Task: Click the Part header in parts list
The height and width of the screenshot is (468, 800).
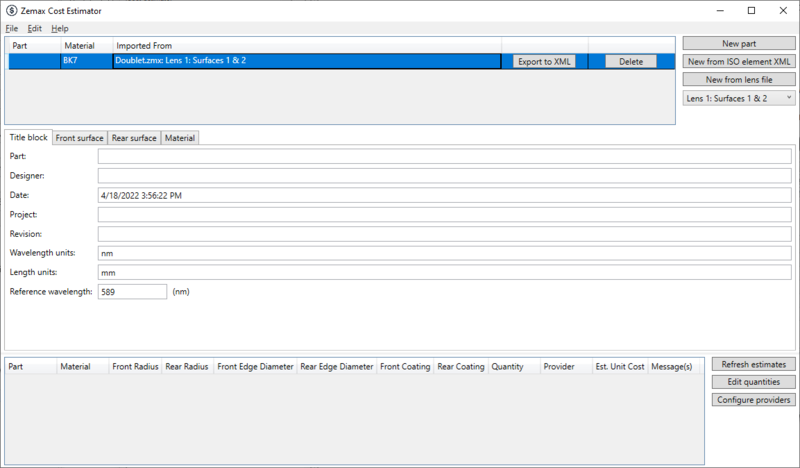Action: pyautogui.click(x=35, y=45)
